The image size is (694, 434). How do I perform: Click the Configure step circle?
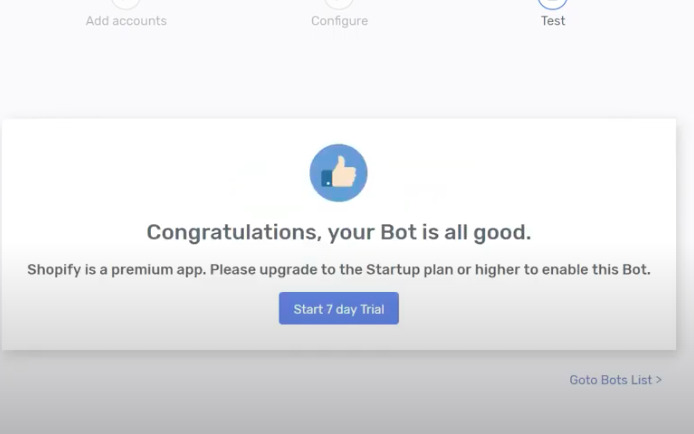339,3
